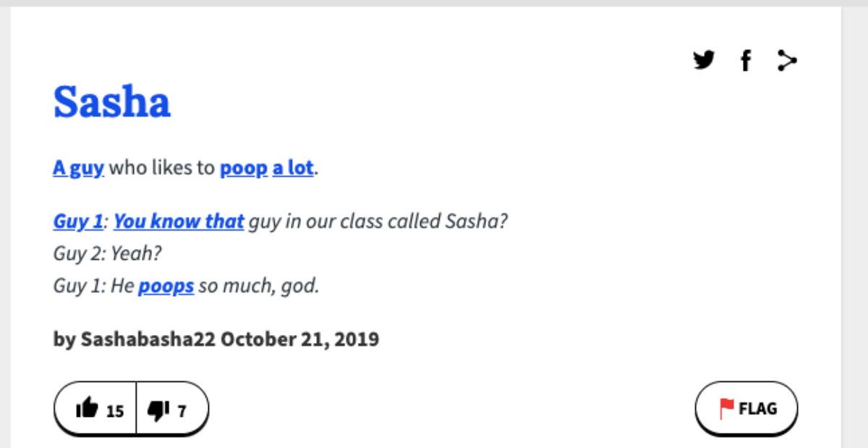Open the Sasha definition title

pos(112,101)
